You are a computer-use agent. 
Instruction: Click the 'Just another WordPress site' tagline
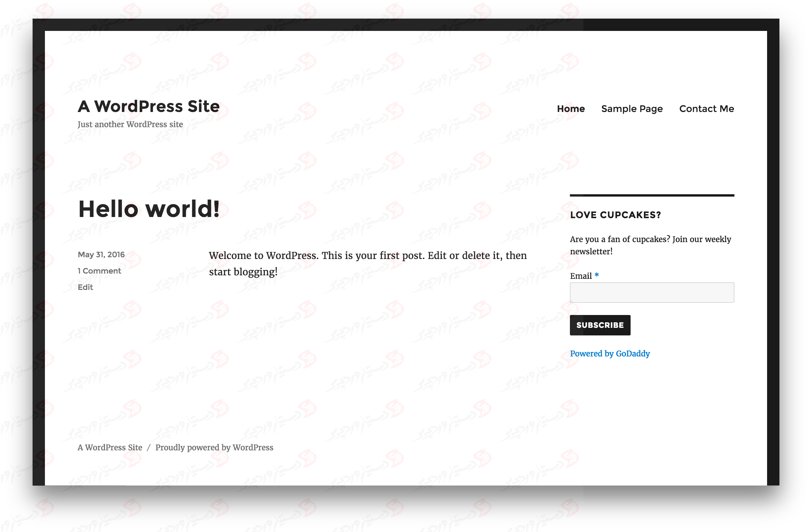(x=130, y=125)
